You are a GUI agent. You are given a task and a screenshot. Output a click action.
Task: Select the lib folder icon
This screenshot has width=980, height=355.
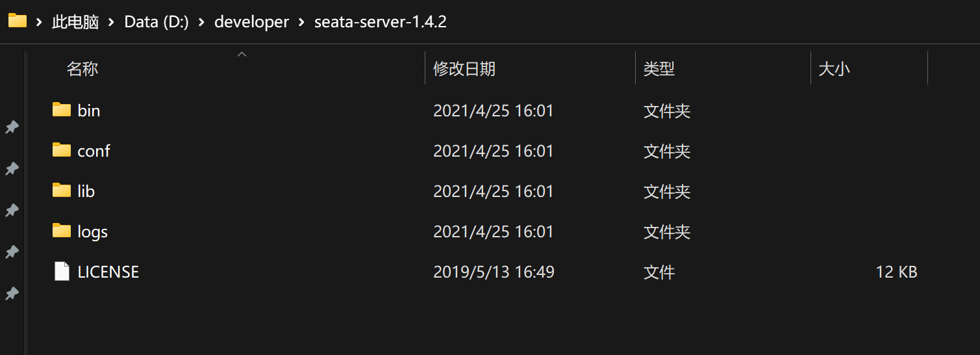tap(62, 191)
